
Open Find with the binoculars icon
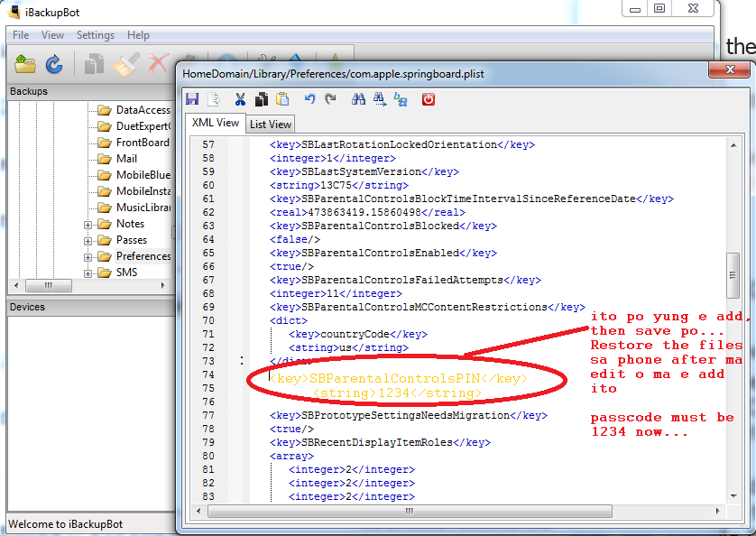coord(358,99)
